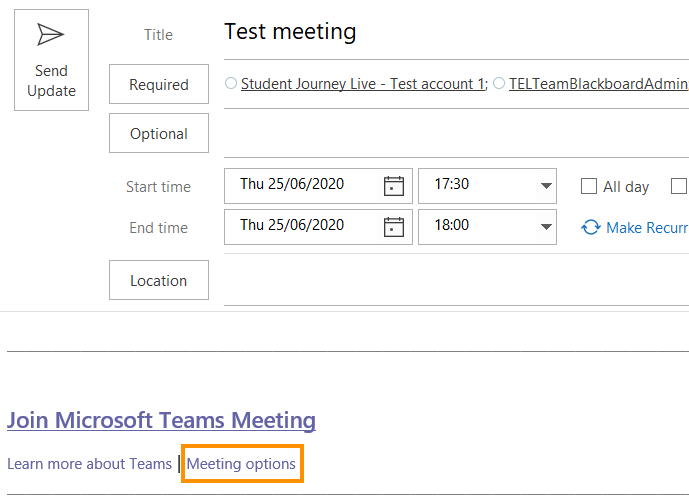The width and height of the screenshot is (689, 504).
Task: Select the Student Journey Live attendee name
Action: coord(362,84)
